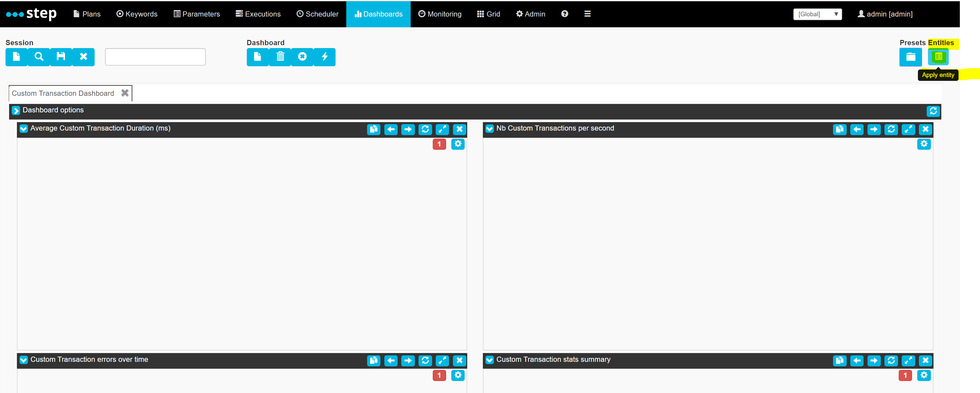
Task: Focus the session name input field
Action: click(155, 57)
